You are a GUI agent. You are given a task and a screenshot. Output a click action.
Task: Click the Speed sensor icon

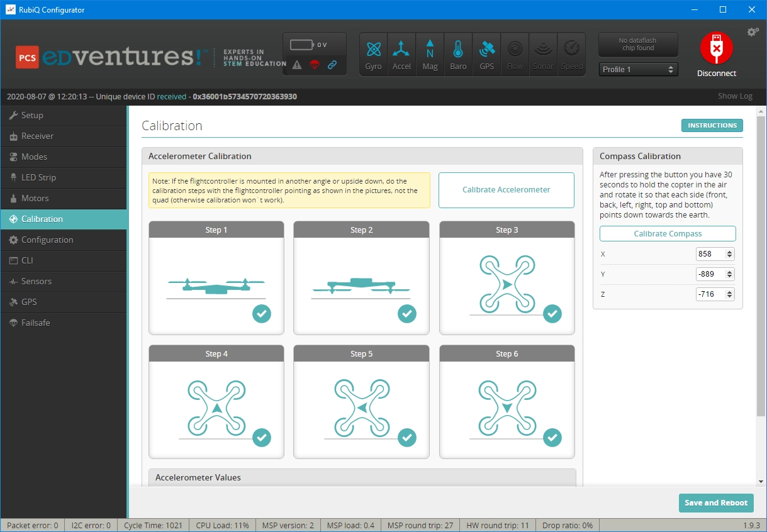pos(571,54)
